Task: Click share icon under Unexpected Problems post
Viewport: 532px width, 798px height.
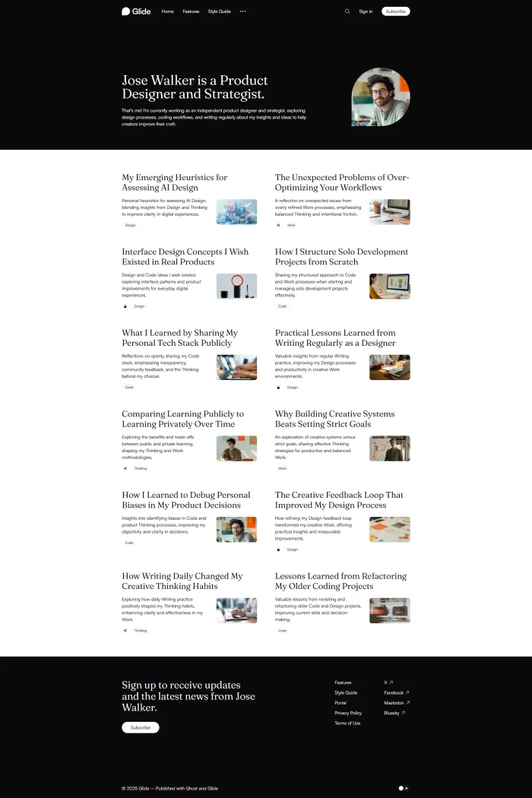Action: [278, 225]
